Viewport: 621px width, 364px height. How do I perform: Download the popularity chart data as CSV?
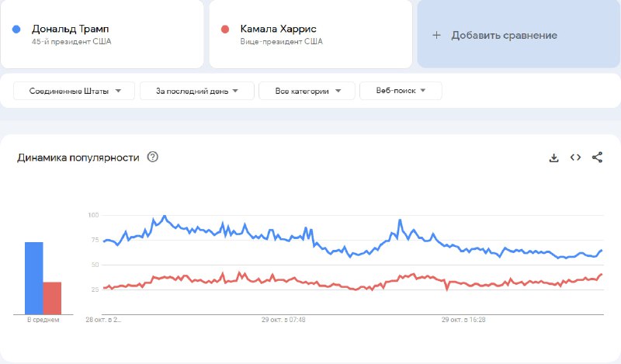[553, 158]
